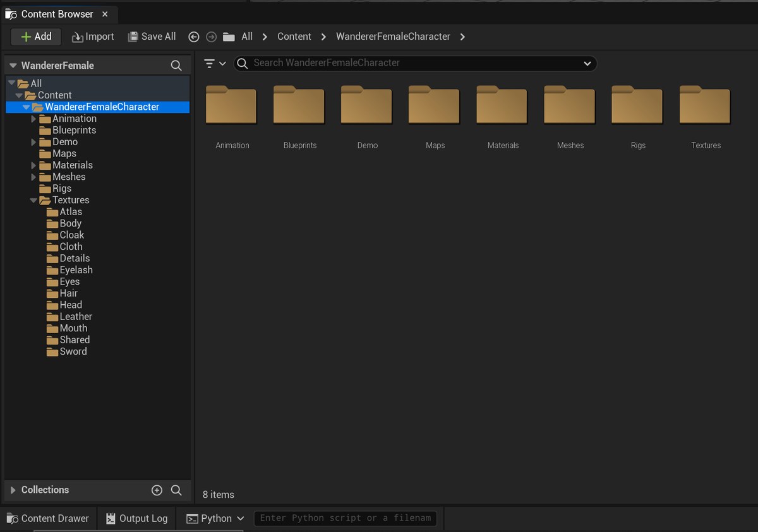Expand the Animation tree folder arrow
The width and height of the screenshot is (758, 532).
click(33, 119)
